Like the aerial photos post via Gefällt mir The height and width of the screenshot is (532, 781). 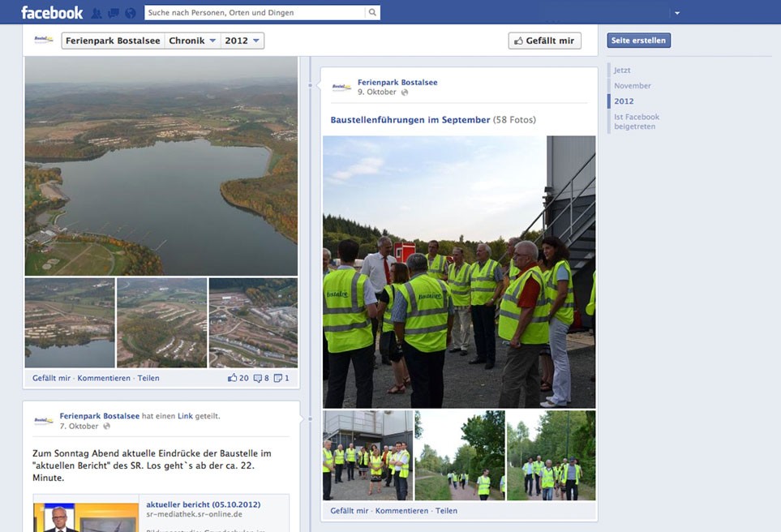[51, 378]
